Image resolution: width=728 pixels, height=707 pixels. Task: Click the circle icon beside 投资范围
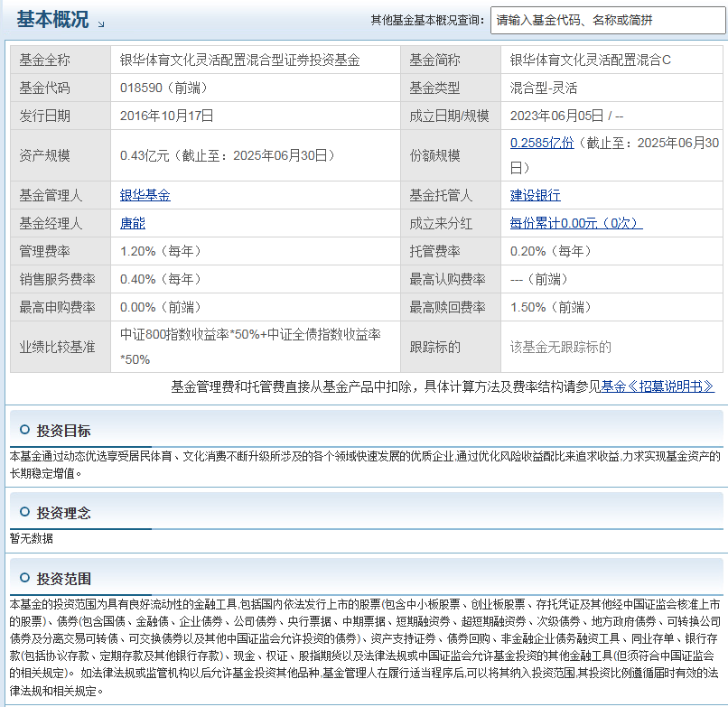click(x=25, y=578)
